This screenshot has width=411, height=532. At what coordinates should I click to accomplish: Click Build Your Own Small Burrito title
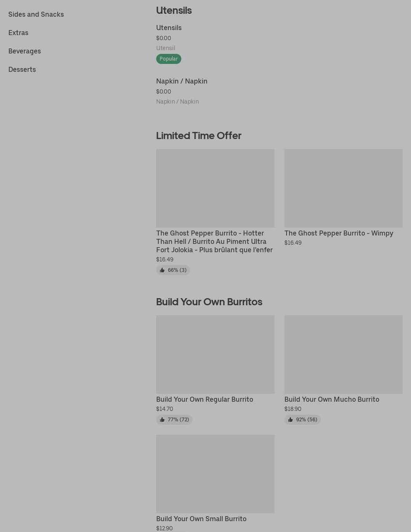tap(201, 519)
